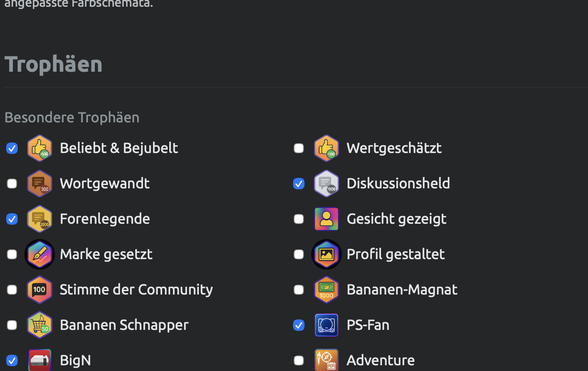
Task: Check the Wortgewandt trophy checkbox
Action: point(12,184)
